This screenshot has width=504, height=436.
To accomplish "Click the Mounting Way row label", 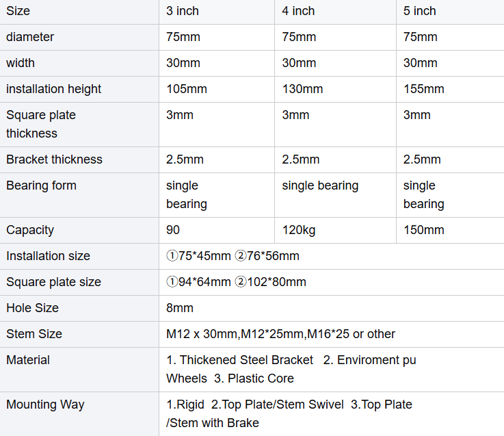I will (x=79, y=414).
